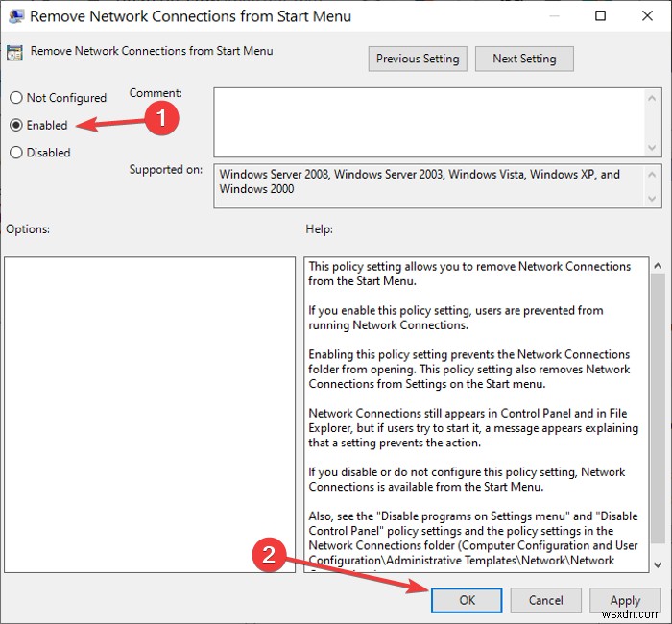This screenshot has width=672, height=624.
Task: Click Help pane scroll up arrow
Action: point(658,266)
